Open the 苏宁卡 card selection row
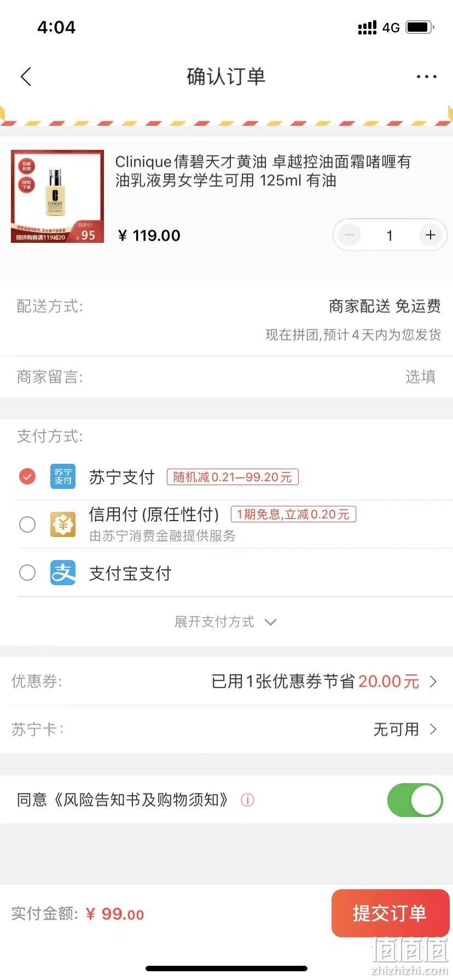 pyautogui.click(x=226, y=730)
